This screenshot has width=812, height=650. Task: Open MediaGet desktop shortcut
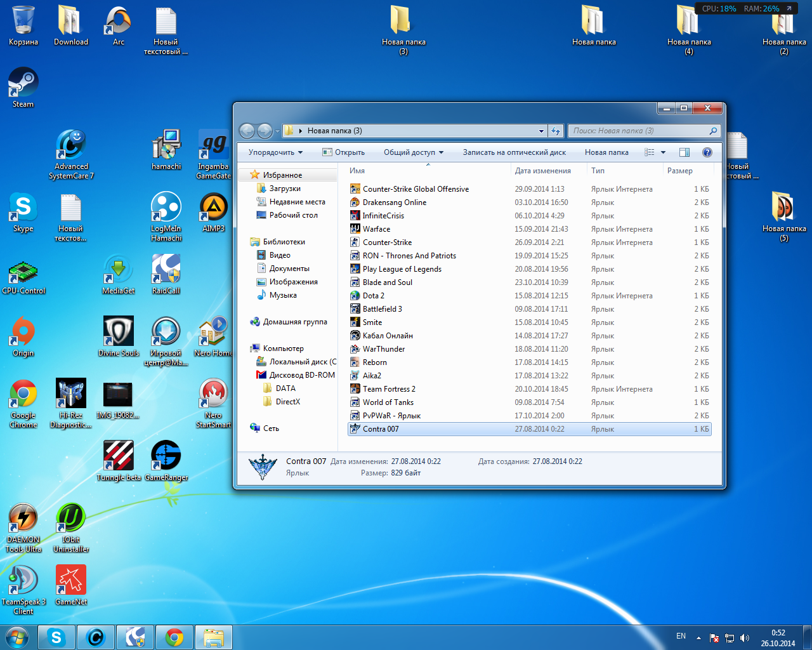(119, 274)
